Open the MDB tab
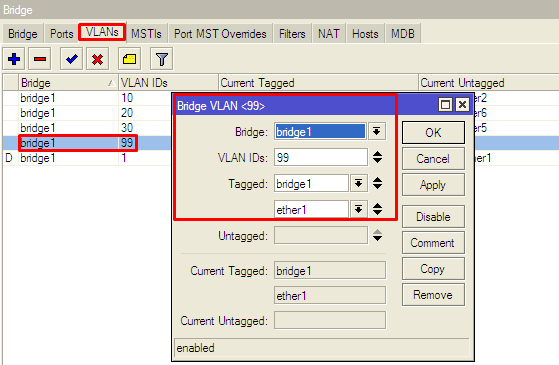559x365 pixels. pos(403,34)
